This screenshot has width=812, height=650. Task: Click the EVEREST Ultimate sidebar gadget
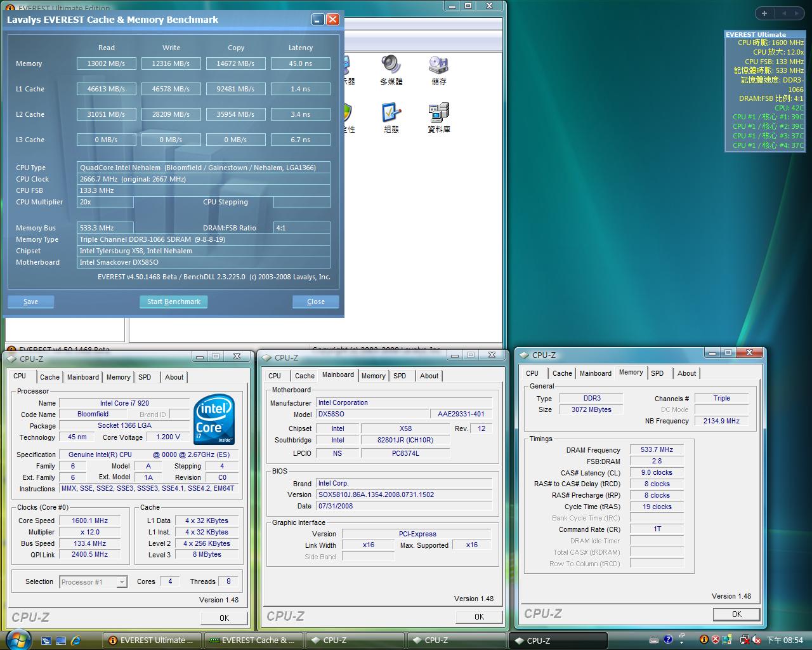(764, 91)
